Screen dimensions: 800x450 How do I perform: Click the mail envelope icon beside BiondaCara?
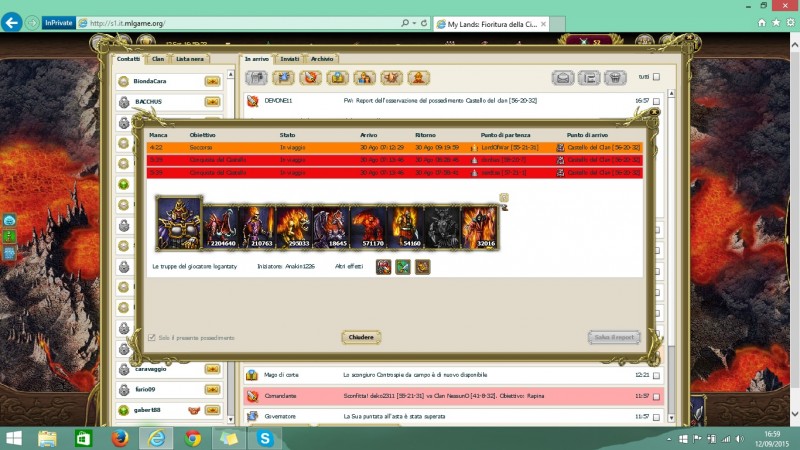pyautogui.click(x=212, y=81)
